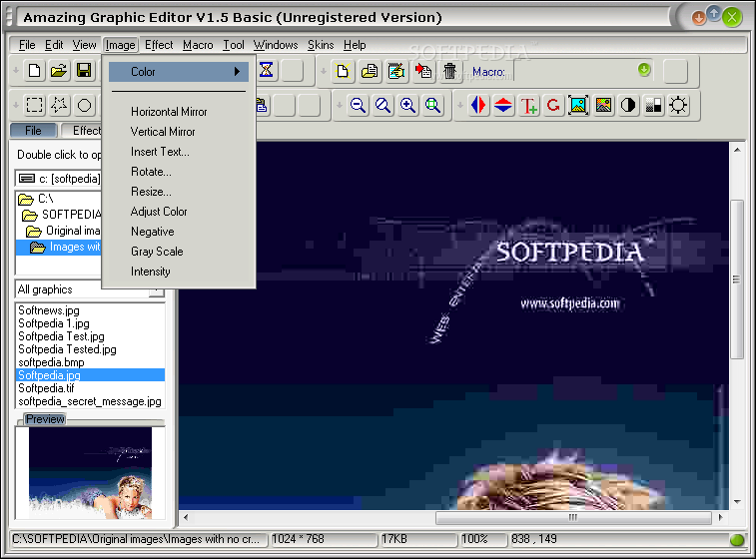Open the View menu
Viewport: 756px width, 559px height.
(x=84, y=45)
